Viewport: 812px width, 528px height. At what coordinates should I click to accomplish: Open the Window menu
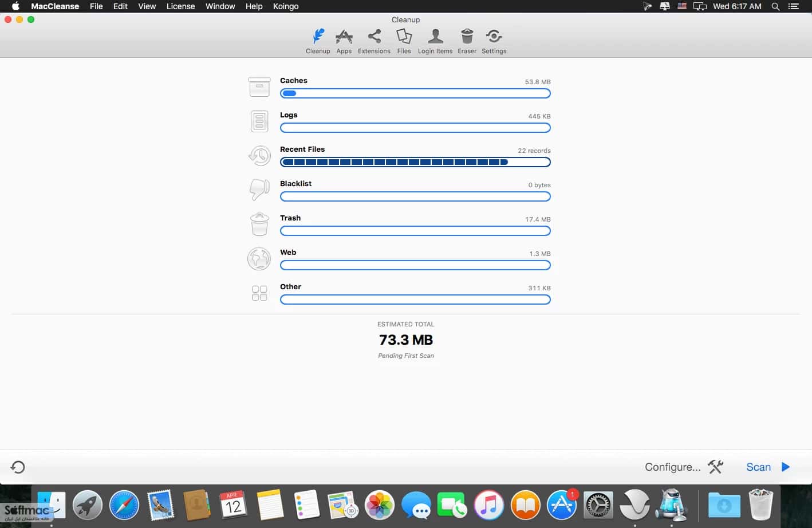click(220, 6)
